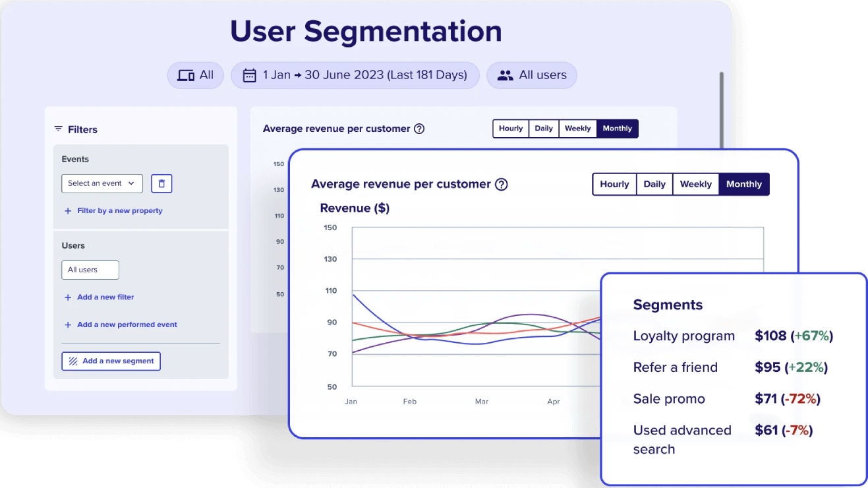Click the Add a new segment button
This screenshot has height=488, width=868.
pos(111,361)
